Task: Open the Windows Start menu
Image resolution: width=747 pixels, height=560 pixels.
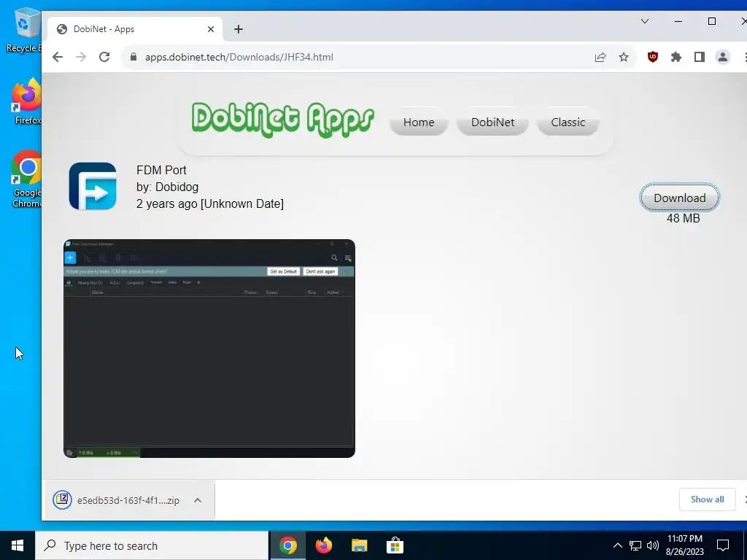Action: click(18, 545)
